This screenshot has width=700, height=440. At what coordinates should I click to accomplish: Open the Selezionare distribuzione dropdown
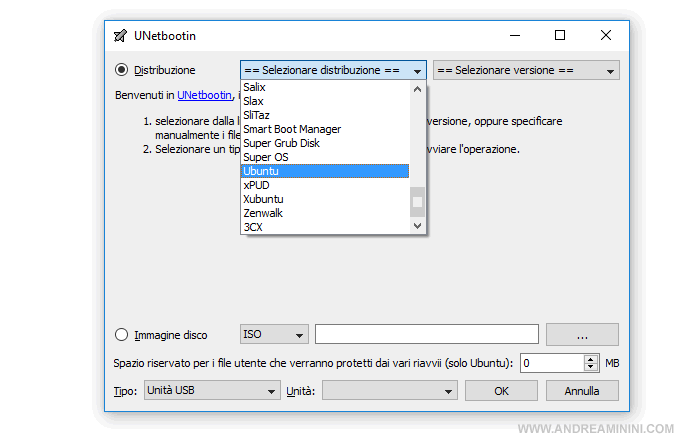click(x=333, y=71)
